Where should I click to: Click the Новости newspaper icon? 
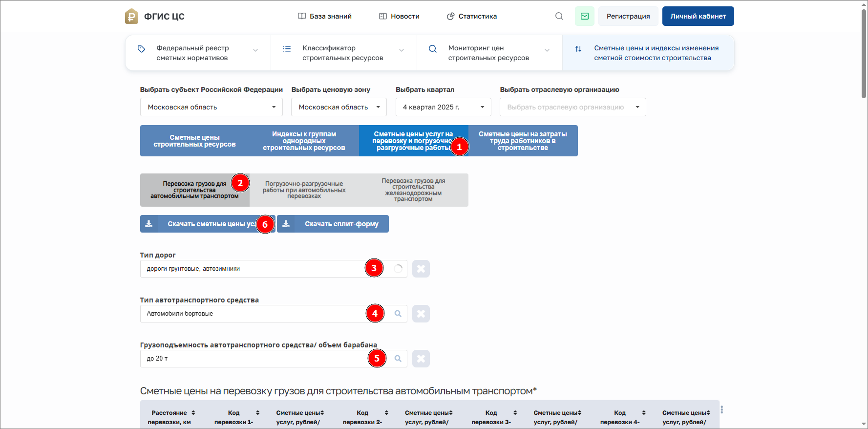coord(383,16)
